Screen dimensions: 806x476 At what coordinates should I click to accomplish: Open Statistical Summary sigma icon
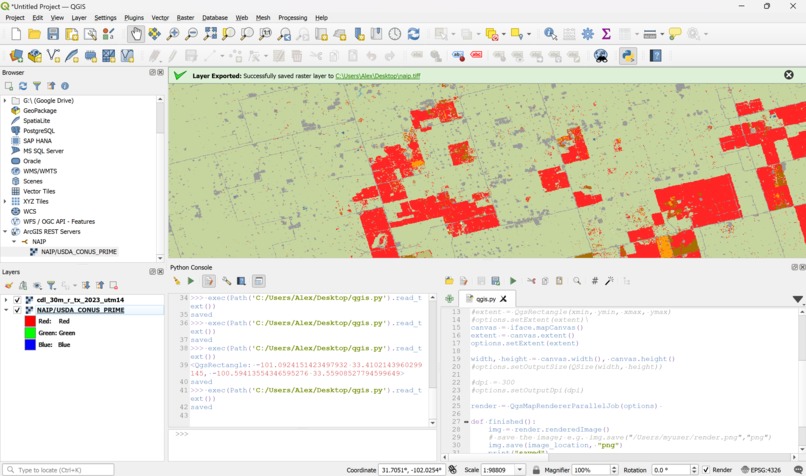pyautogui.click(x=606, y=34)
